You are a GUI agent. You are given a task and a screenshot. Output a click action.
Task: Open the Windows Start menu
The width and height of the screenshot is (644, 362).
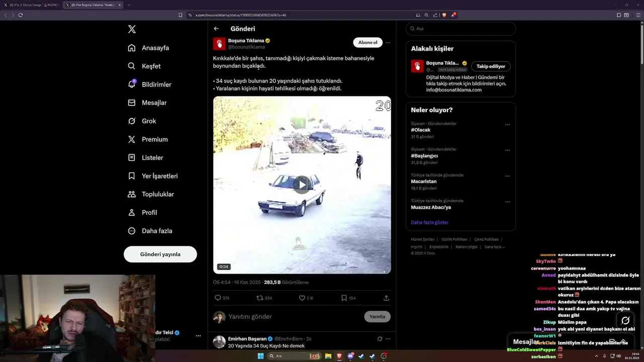tap(261, 356)
